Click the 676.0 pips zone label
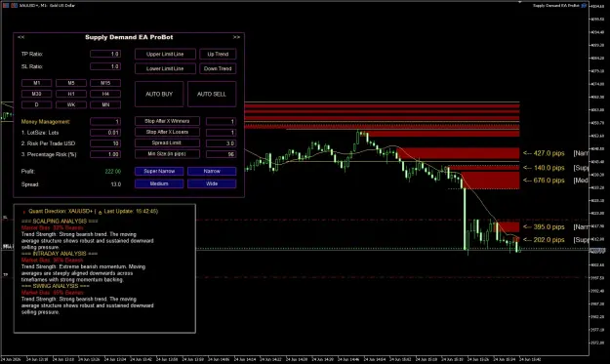This screenshot has height=364, width=610. (x=544, y=181)
